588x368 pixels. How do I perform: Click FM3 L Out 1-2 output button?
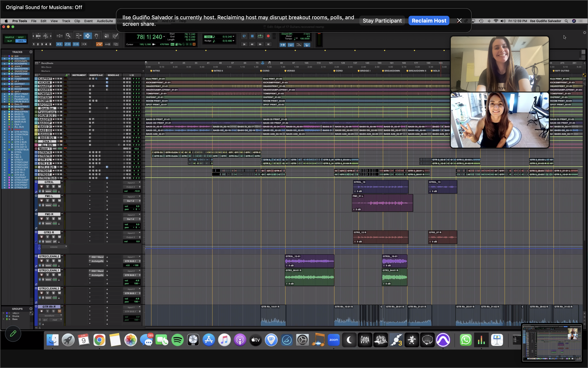(x=131, y=201)
